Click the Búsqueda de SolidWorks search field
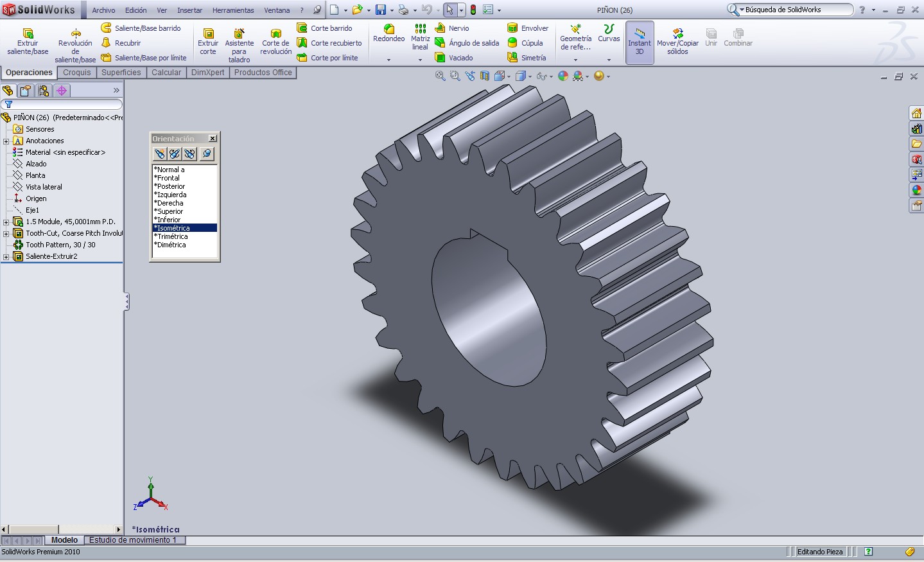Image resolution: width=924 pixels, height=562 pixels. [796, 10]
